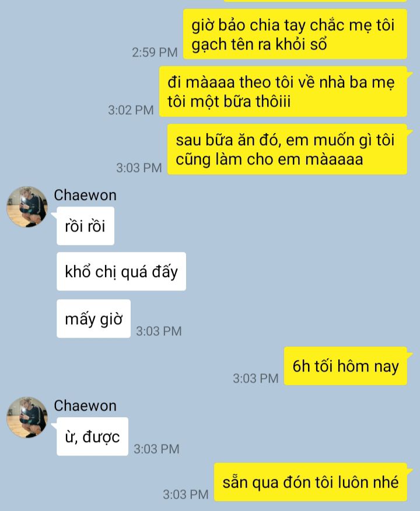Viewport: 420px width, 511px height.
Task: Select the "rồi rồi" message bubble
Action: pos(85,226)
